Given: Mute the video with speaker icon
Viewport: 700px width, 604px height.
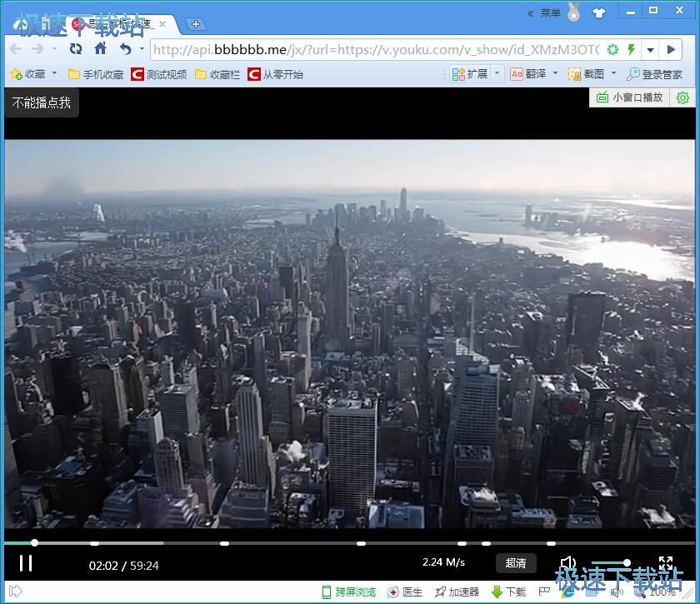Looking at the screenshot, I should (x=568, y=563).
